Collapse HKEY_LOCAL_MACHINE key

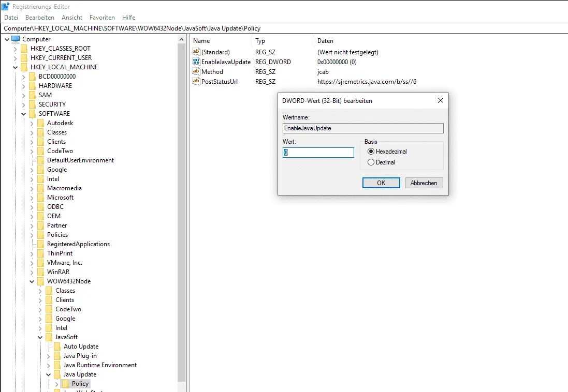(15, 67)
